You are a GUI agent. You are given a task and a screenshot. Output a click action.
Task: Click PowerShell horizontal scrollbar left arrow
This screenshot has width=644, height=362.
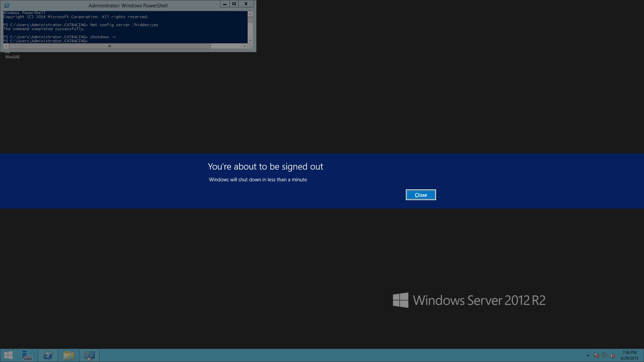click(6, 46)
